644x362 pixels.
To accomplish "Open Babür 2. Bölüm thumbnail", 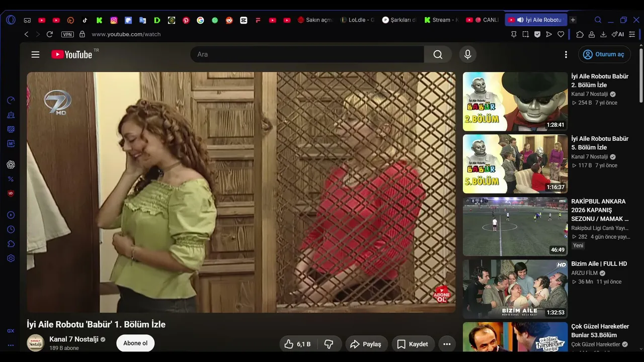I will [x=515, y=102].
